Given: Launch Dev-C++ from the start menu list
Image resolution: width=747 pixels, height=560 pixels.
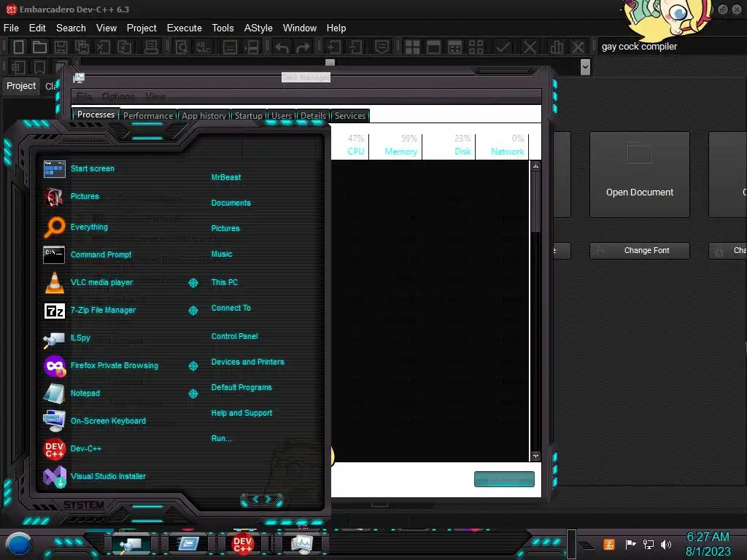Looking at the screenshot, I should click(86, 448).
